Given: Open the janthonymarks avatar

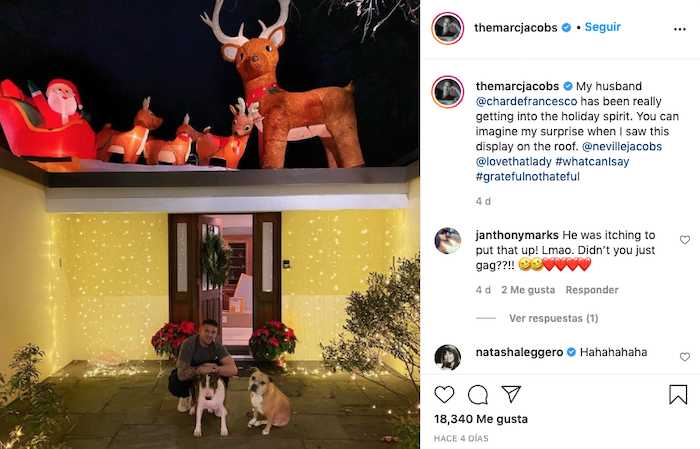Looking at the screenshot, I should click(x=447, y=240).
